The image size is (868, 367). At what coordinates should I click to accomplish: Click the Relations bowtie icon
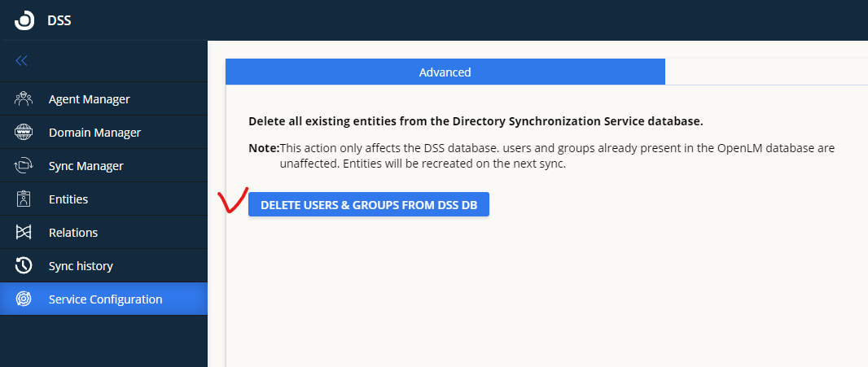point(23,233)
